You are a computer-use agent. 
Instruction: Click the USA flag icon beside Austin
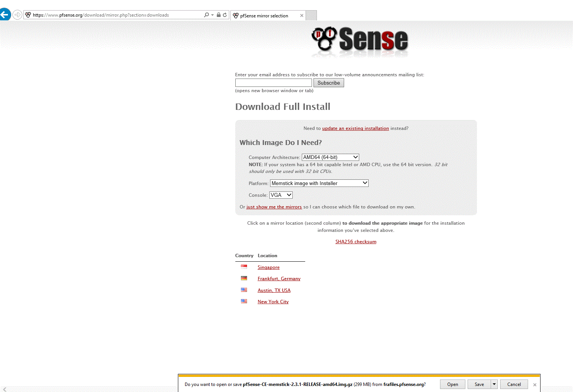244,290
